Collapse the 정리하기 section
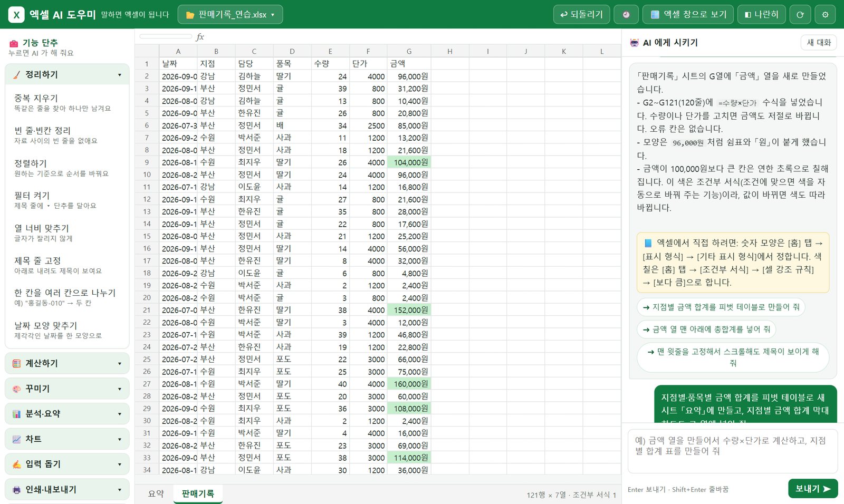This screenshot has width=844, height=504. (x=67, y=75)
